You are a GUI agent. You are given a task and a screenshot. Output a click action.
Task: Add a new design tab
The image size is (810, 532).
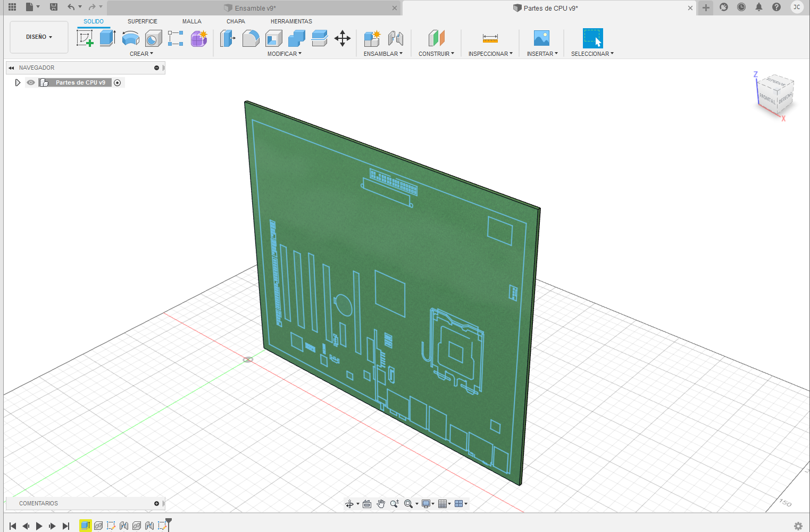pos(706,7)
